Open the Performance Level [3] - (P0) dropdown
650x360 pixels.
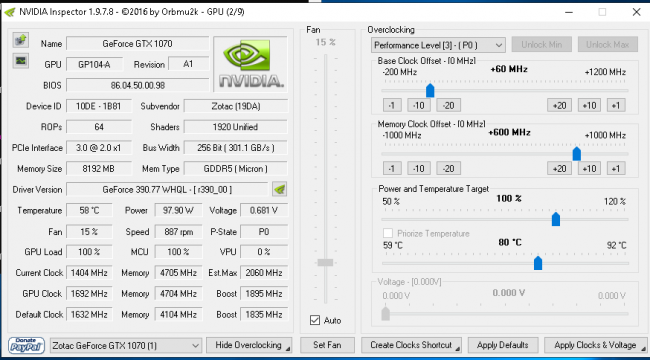pos(438,45)
